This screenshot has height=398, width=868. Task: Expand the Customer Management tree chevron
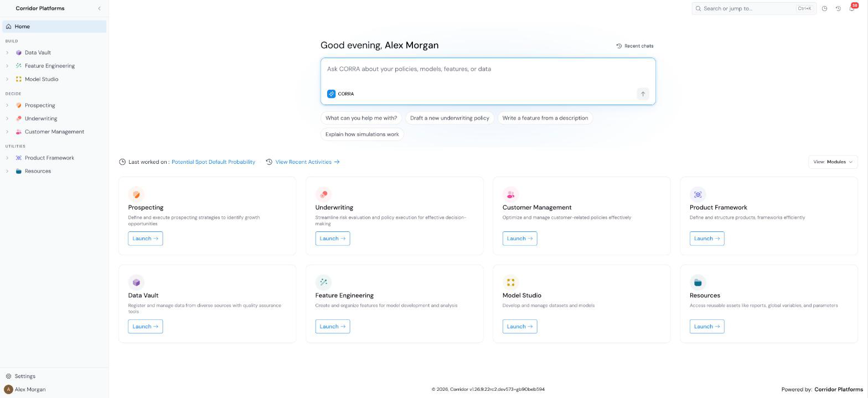7,132
